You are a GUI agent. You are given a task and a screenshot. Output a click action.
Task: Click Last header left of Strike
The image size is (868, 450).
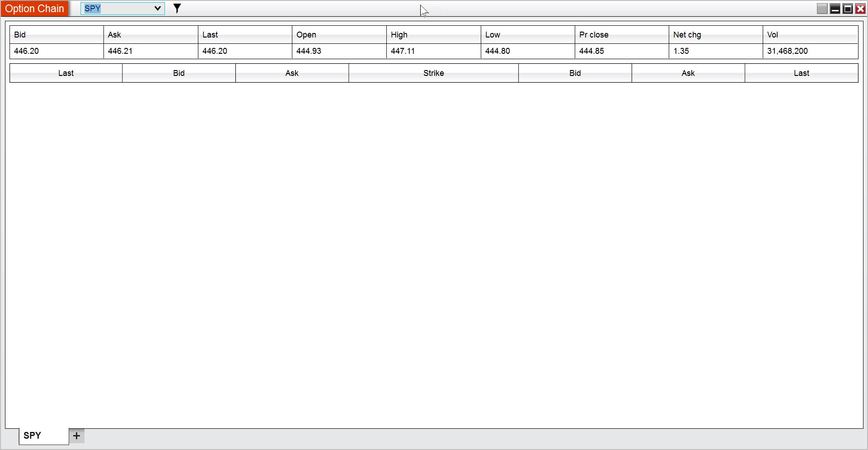click(66, 73)
